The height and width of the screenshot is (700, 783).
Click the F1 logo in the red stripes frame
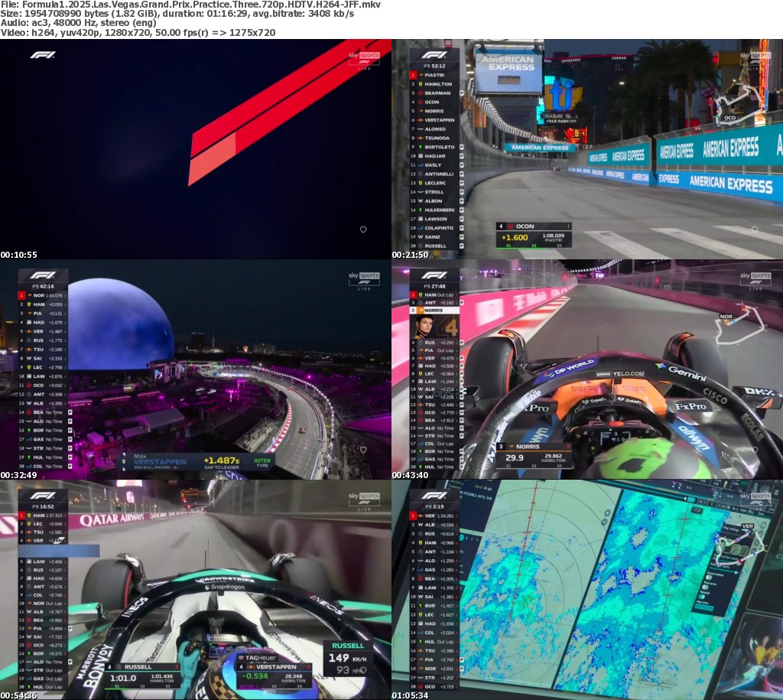tap(43, 55)
